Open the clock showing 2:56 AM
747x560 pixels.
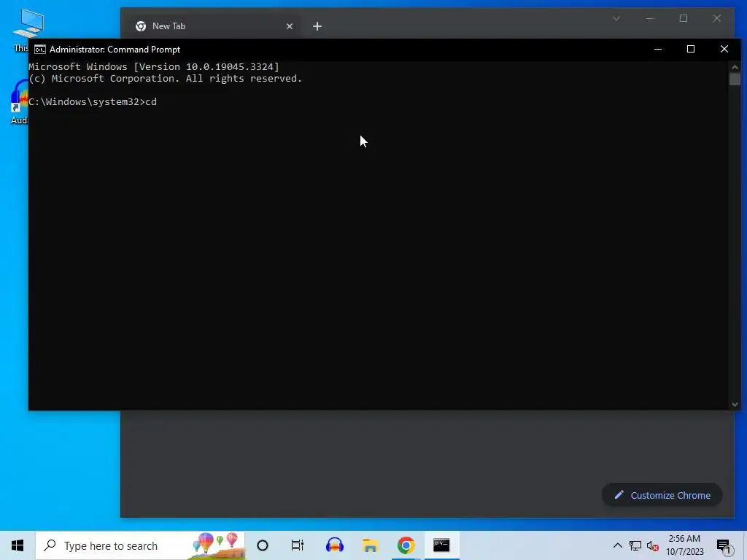(x=684, y=545)
